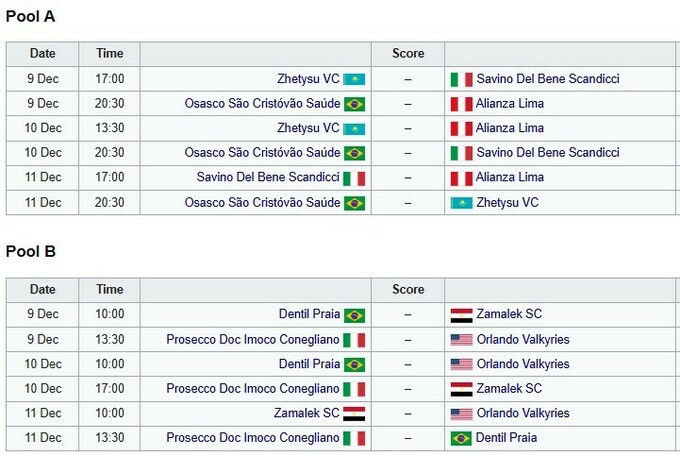The width and height of the screenshot is (680, 456).
Task: Open Zamalek SC link in 10 Dec 17:00 match
Action: pos(509,389)
